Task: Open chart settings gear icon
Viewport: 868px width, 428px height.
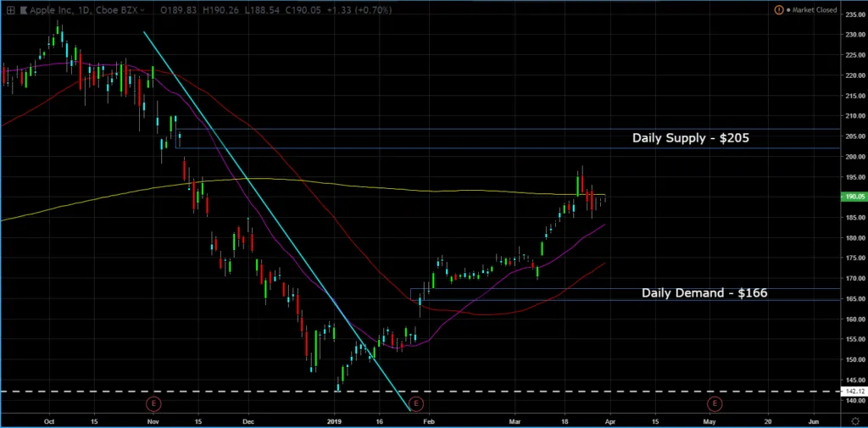Action: (854, 421)
